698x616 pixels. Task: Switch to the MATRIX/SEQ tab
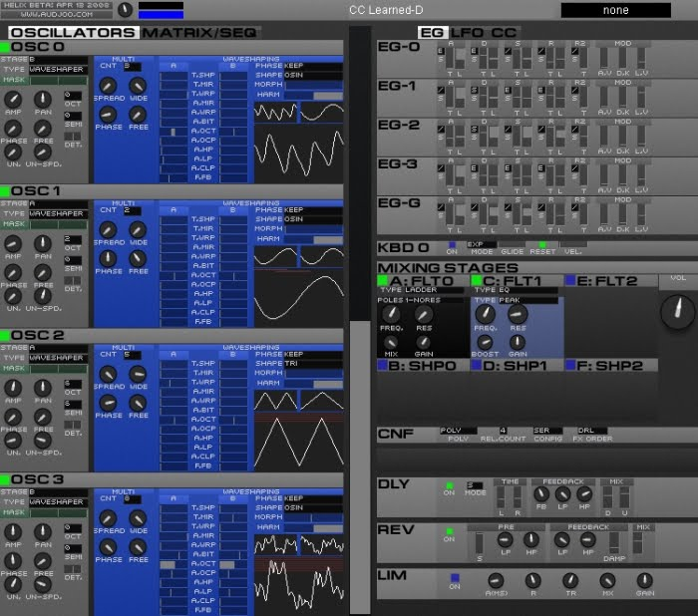point(198,32)
